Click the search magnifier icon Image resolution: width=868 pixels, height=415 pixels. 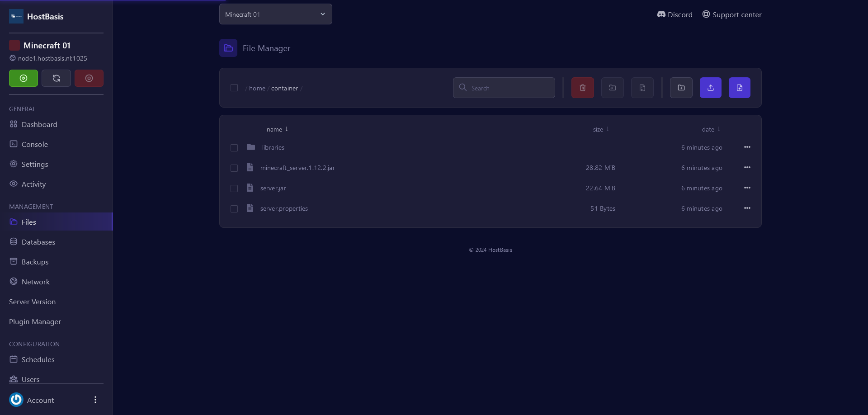[463, 87]
